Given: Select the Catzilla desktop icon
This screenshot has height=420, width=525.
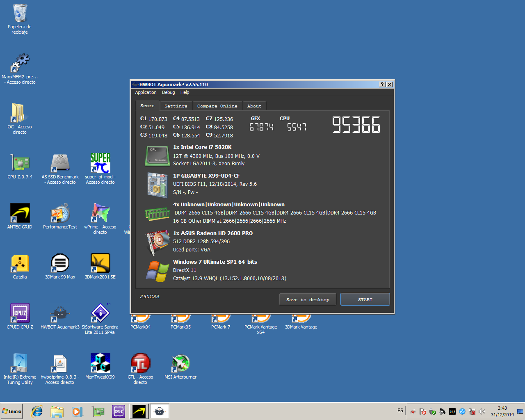Looking at the screenshot, I should (20, 263).
